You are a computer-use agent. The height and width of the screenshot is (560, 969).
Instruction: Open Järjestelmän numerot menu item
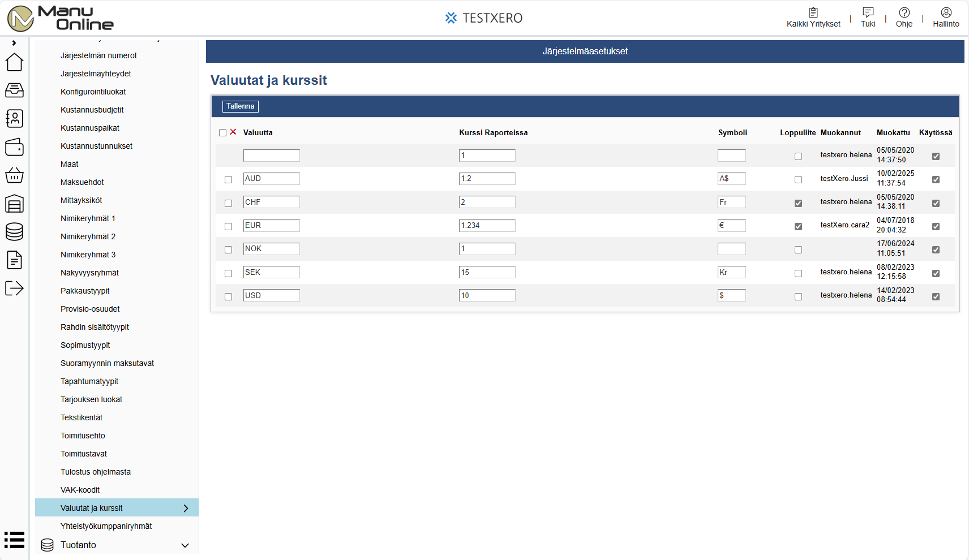pyautogui.click(x=98, y=55)
